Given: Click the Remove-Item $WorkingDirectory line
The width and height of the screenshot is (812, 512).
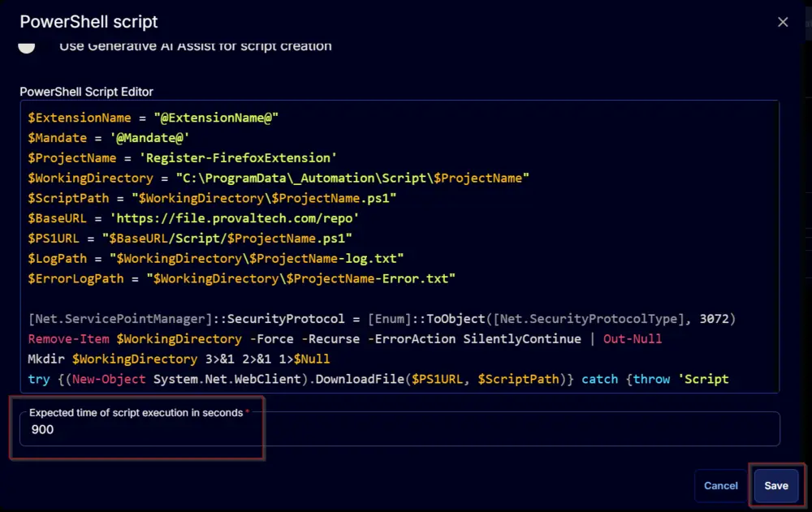Looking at the screenshot, I should point(345,339).
